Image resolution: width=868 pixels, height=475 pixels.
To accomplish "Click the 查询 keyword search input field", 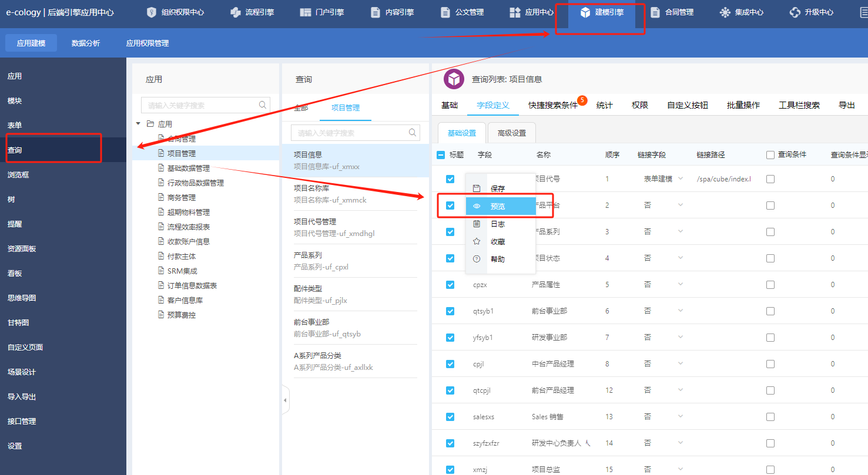I will point(350,133).
